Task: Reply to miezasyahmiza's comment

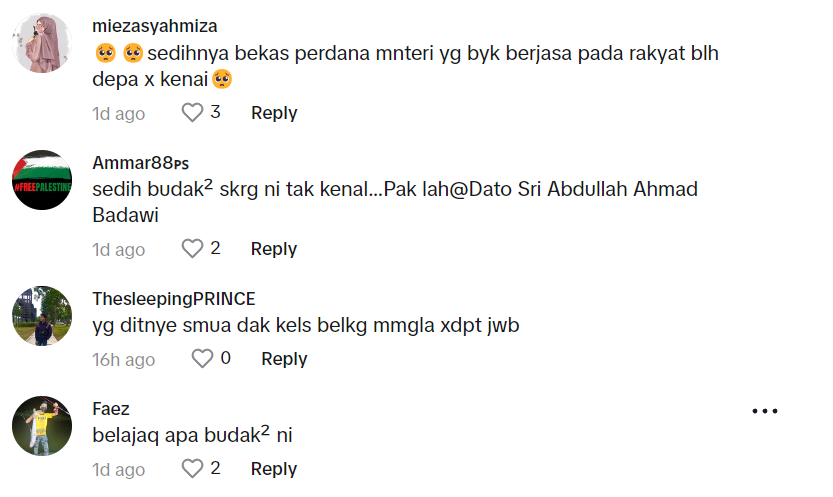Action: click(274, 113)
